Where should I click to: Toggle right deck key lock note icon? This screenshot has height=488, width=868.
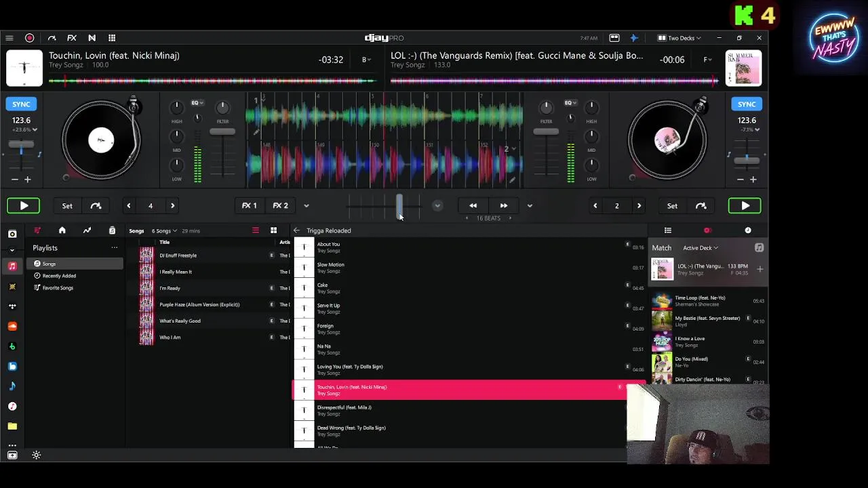(729, 155)
